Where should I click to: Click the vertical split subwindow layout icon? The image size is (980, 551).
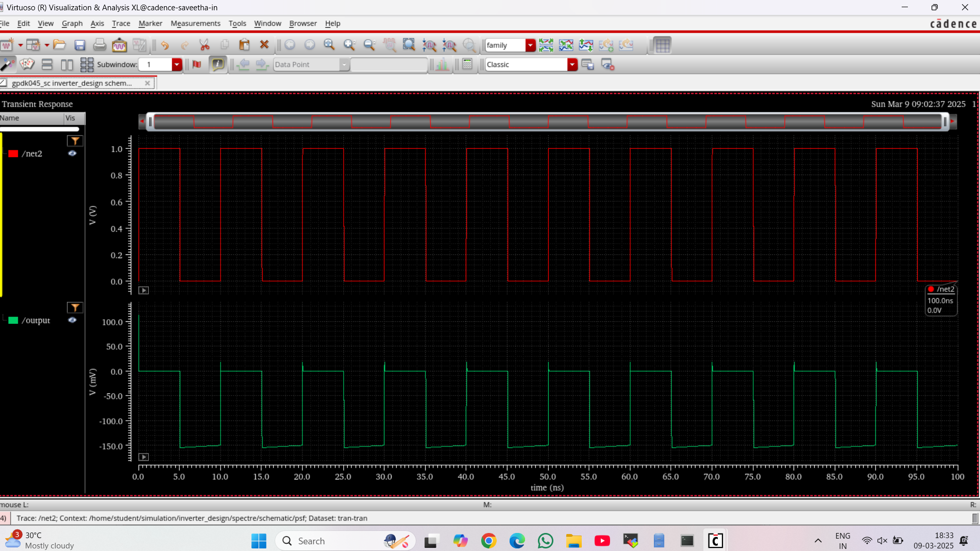[x=67, y=64]
